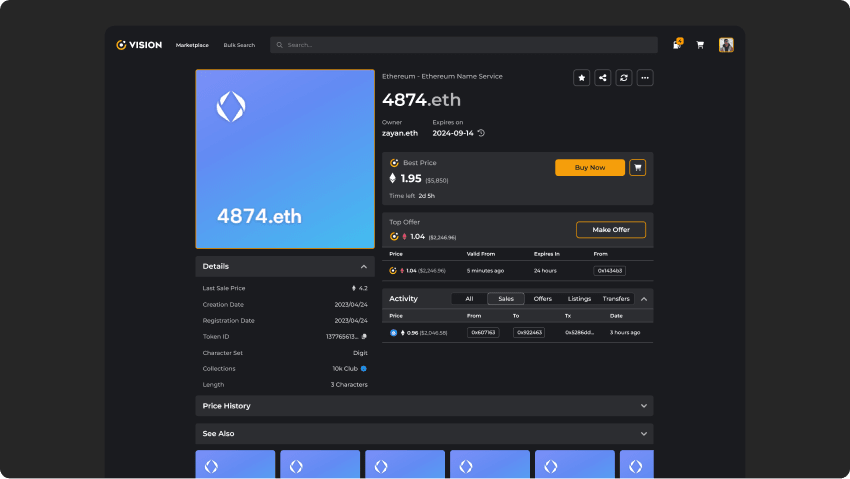This screenshot has height=479, width=850.
Task: Open the three-dots more options menu
Action: [x=645, y=77]
